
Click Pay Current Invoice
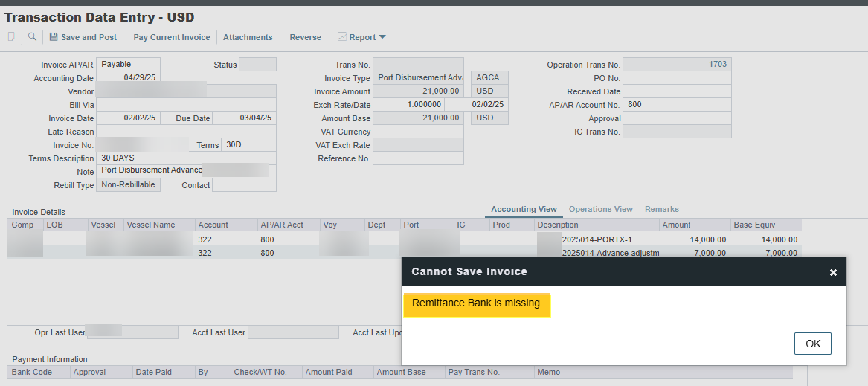(171, 37)
